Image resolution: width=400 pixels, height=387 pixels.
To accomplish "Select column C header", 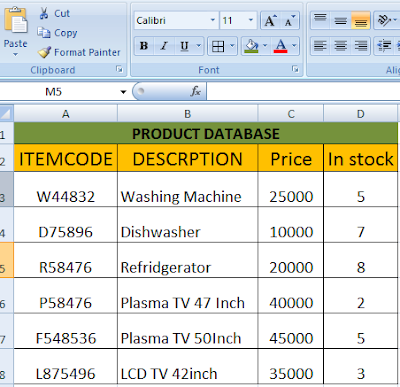I will [291, 114].
